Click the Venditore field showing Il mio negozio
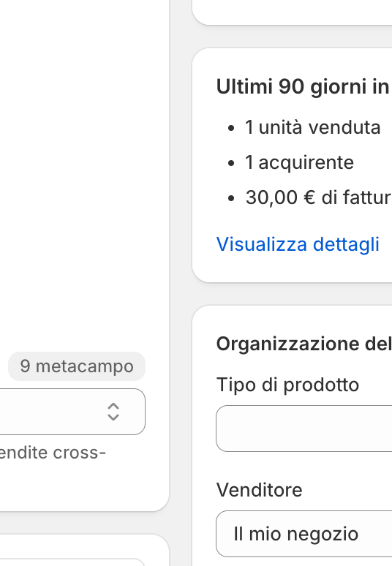392x566 pixels. (x=304, y=534)
